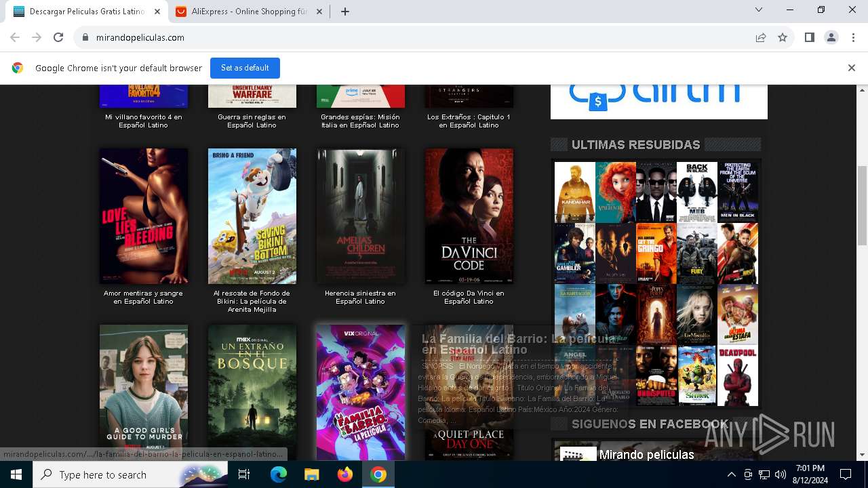
Task: Click Amor mentiras y sangre title link
Action: tap(144, 298)
